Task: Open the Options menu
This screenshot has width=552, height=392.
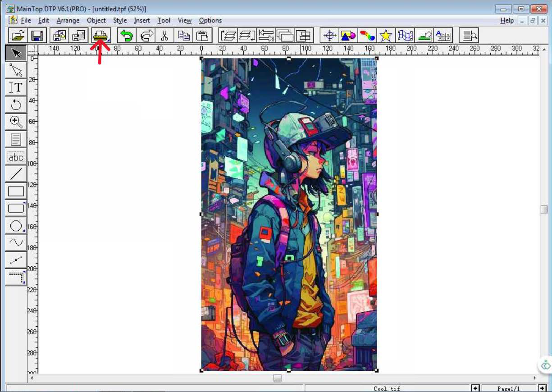Action: (210, 20)
